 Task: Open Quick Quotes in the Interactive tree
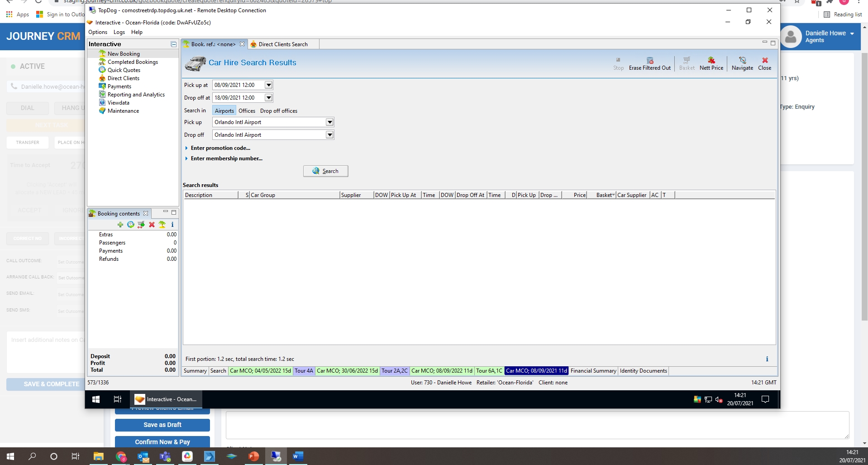(x=124, y=70)
